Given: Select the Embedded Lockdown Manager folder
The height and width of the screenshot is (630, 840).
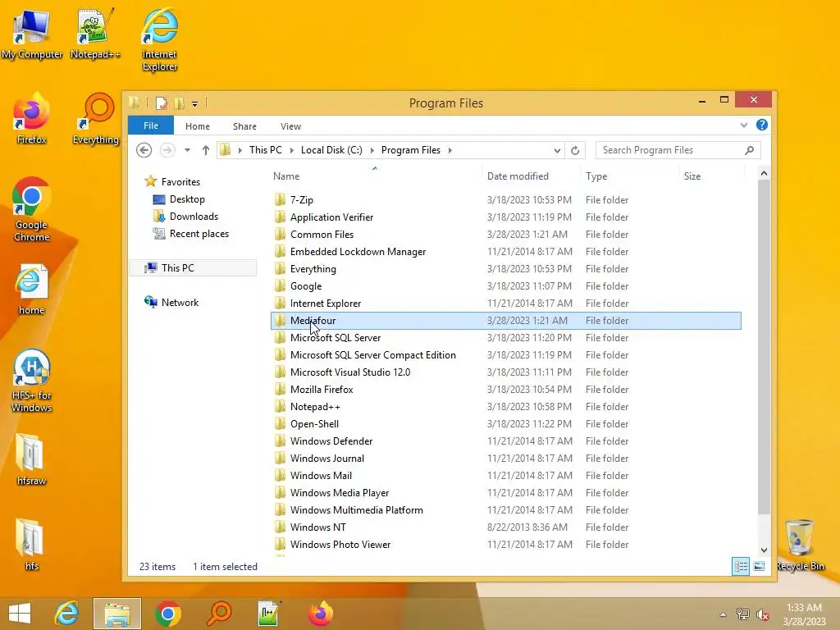Looking at the screenshot, I should [x=506, y=252].
